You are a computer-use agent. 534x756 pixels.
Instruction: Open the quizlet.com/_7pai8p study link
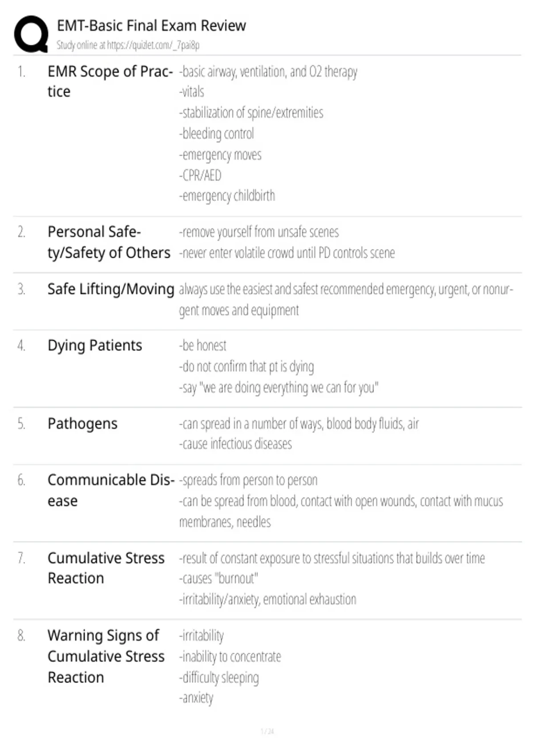click(x=153, y=45)
